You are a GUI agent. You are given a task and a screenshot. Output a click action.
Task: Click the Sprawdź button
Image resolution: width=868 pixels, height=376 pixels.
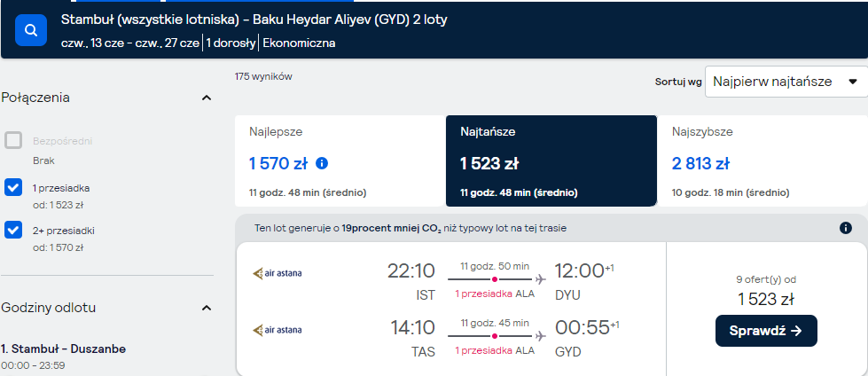tap(766, 331)
